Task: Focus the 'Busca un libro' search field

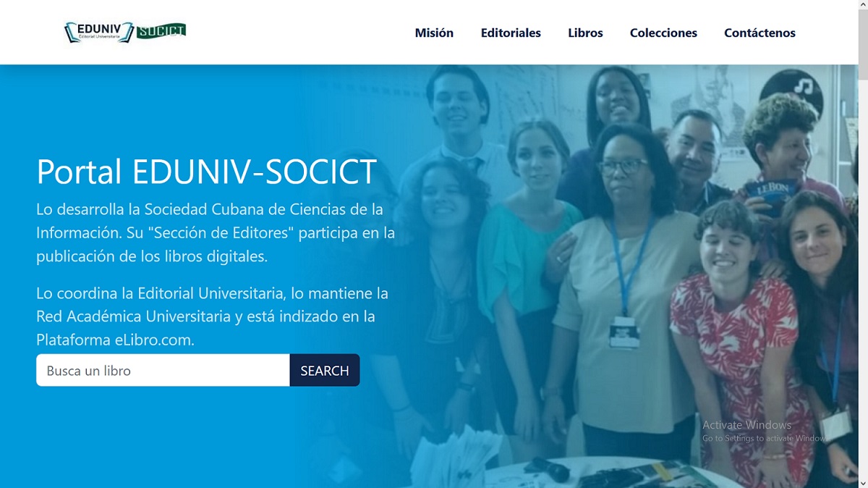Action: (x=163, y=370)
